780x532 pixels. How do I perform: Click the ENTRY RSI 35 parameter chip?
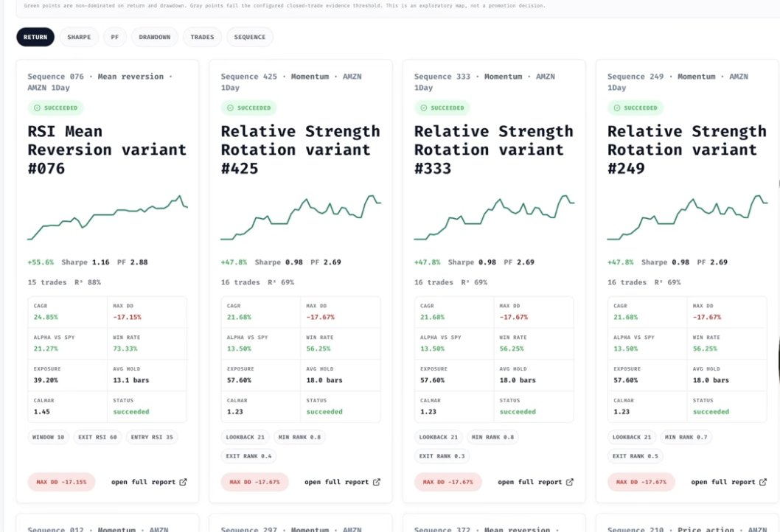click(x=152, y=437)
